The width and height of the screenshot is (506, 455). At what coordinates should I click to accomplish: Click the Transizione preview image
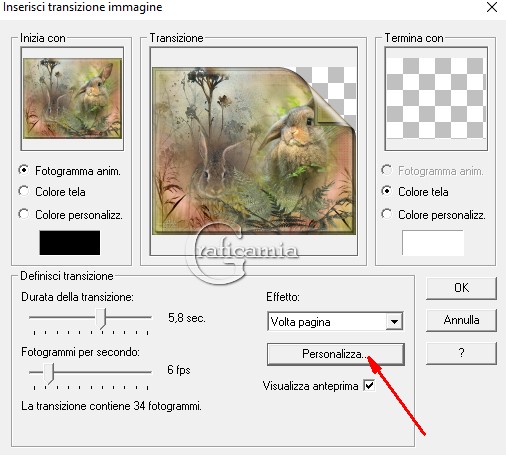pyautogui.click(x=254, y=151)
